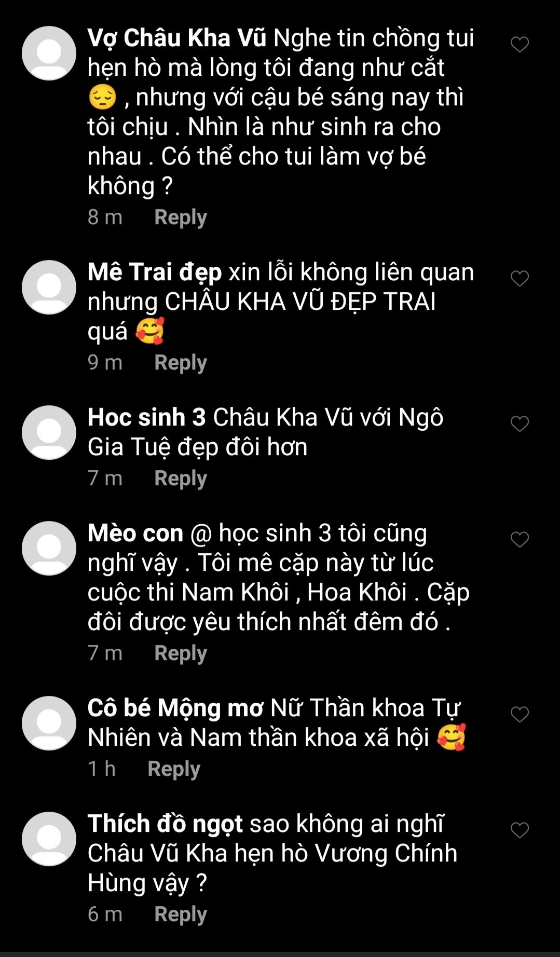Reply to Mèo con's comment
560x957 pixels.
click(x=181, y=654)
